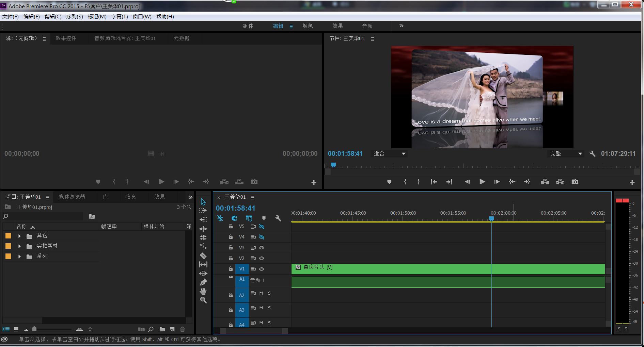Image resolution: width=644 pixels, height=347 pixels.
Task: Expand the 系列 bin
Action: point(19,256)
